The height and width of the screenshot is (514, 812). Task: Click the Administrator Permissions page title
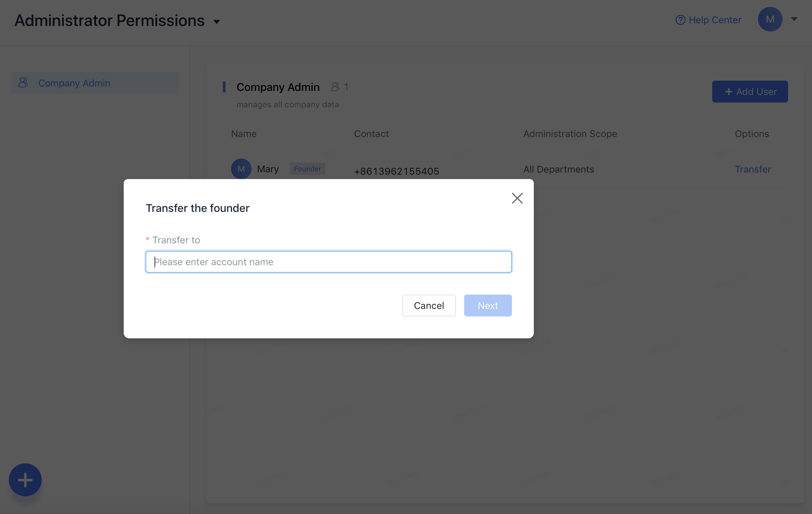click(x=109, y=21)
